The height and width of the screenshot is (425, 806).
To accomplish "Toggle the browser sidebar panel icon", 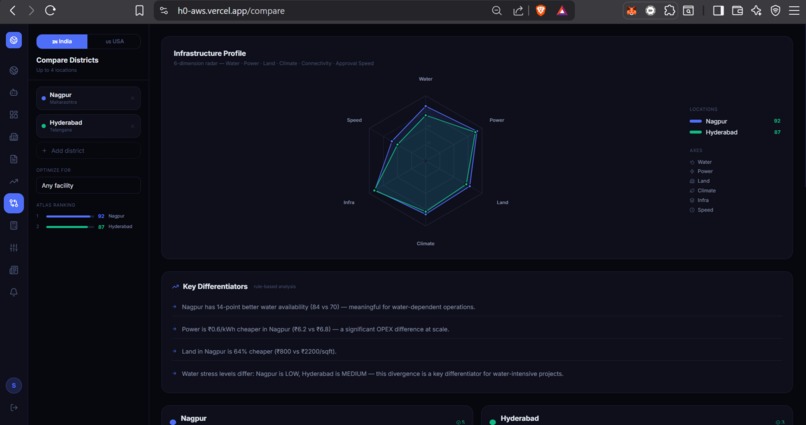I will pos(718,10).
